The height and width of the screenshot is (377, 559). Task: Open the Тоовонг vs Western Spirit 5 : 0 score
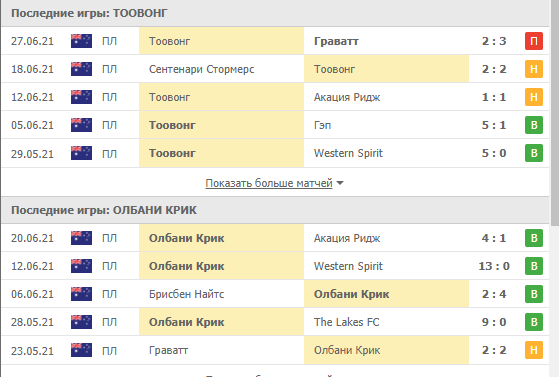(x=494, y=153)
